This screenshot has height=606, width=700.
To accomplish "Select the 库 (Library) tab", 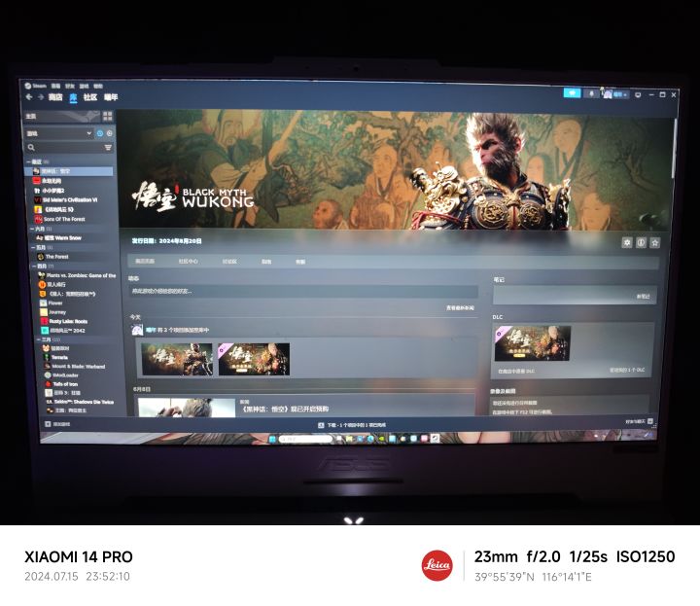I will pos(73,97).
